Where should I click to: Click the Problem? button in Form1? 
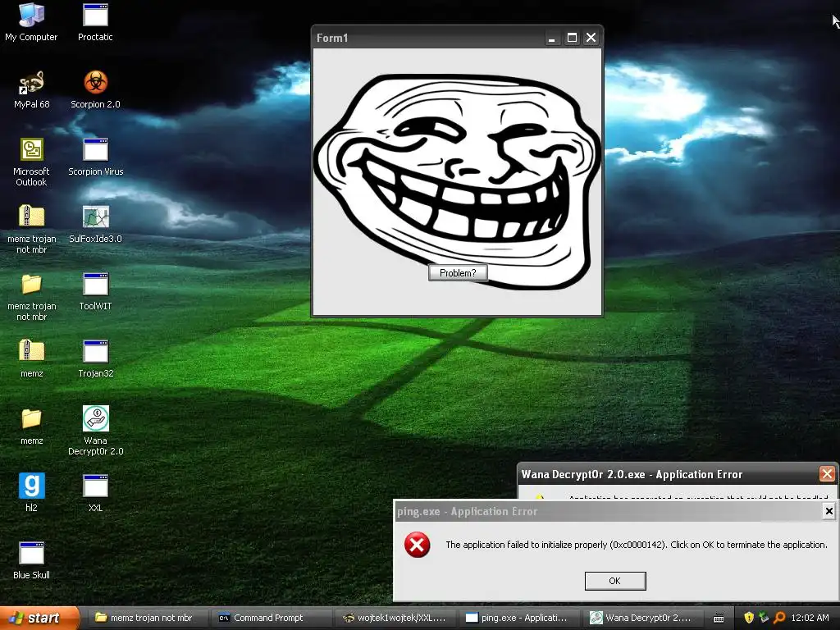(x=458, y=273)
